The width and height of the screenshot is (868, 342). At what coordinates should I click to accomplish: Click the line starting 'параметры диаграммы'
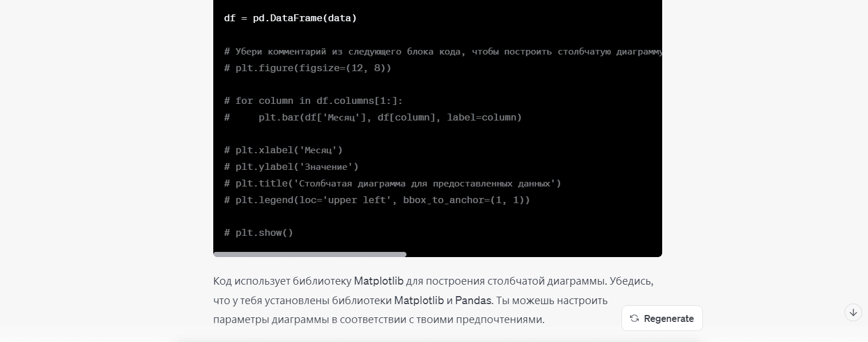[378, 319]
